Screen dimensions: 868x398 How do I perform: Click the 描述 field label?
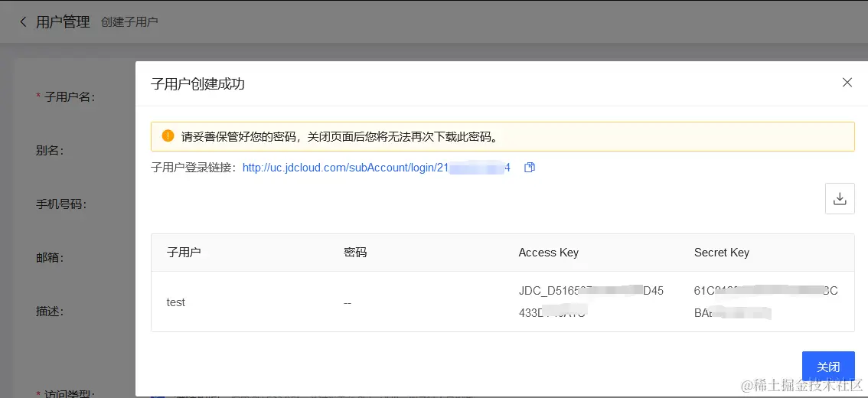point(50,311)
